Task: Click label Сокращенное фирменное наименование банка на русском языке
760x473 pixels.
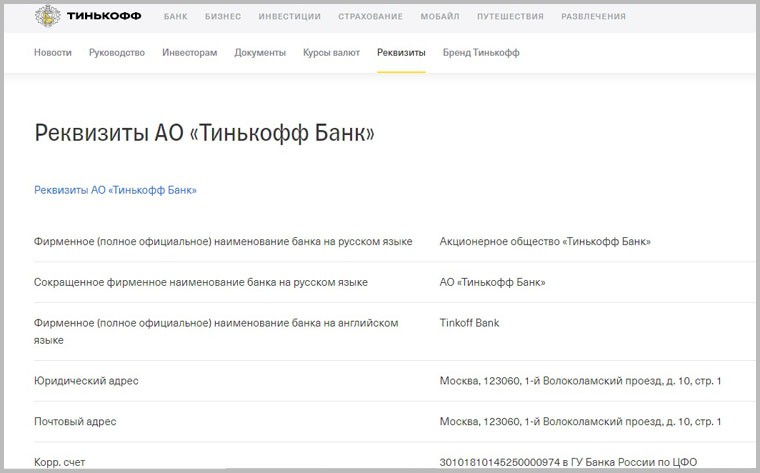Action: pyautogui.click(x=201, y=282)
